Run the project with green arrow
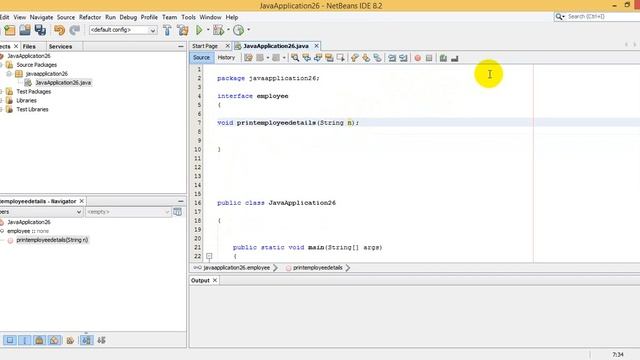The image size is (640, 360). coord(199,30)
